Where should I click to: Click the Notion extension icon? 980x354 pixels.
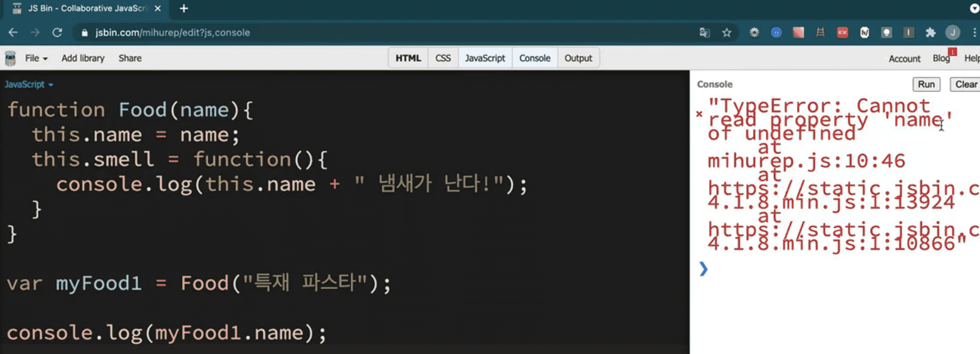865,33
